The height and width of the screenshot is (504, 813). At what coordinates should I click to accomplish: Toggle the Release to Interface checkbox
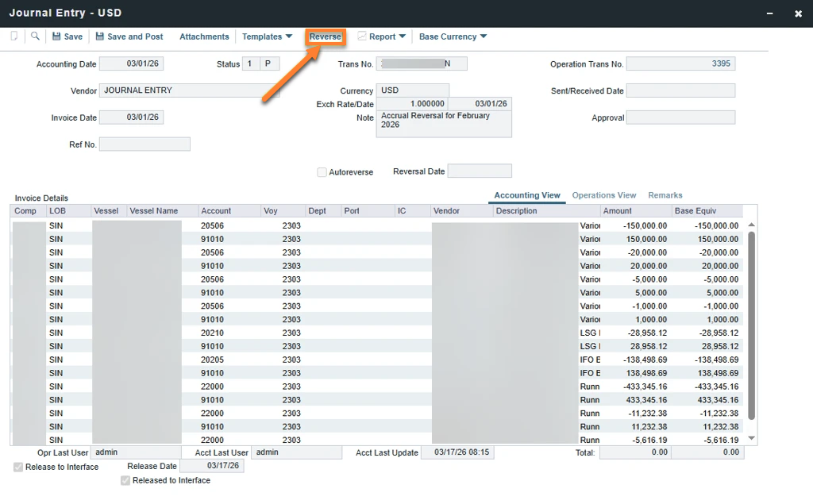(x=18, y=467)
